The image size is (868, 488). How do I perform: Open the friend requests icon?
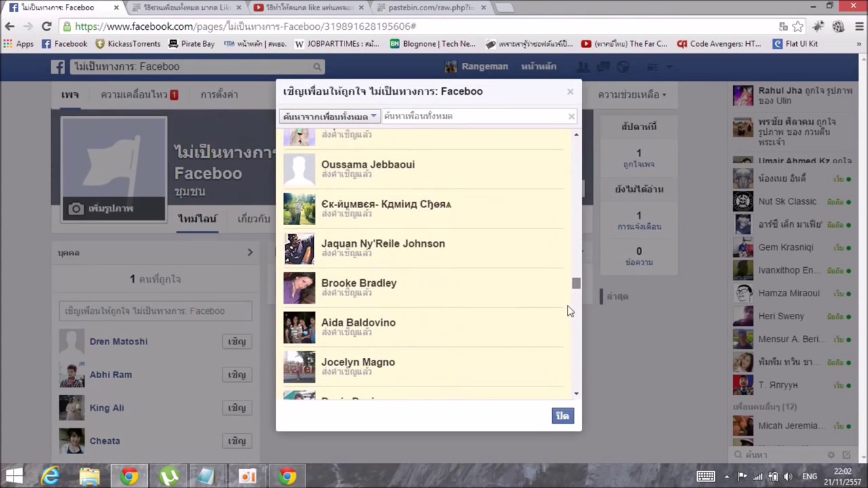point(583,66)
